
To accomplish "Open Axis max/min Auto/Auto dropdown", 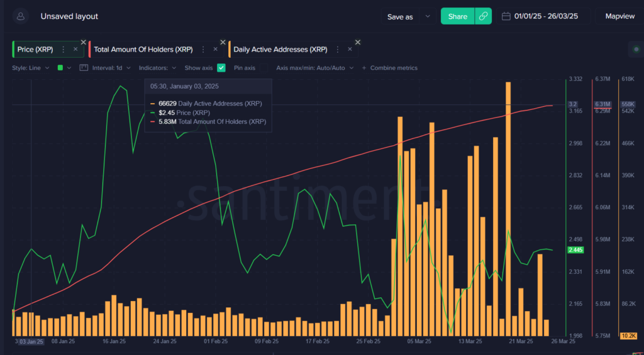I will 314,68.
